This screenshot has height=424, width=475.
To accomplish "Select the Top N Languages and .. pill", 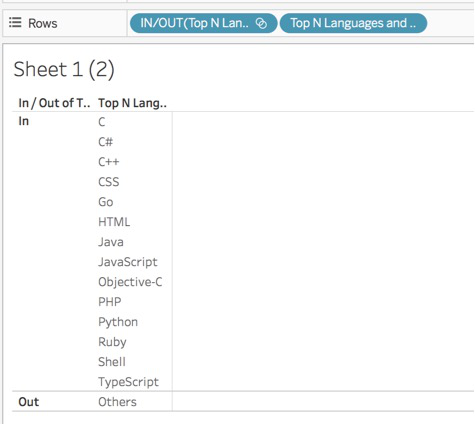I will pos(353,23).
